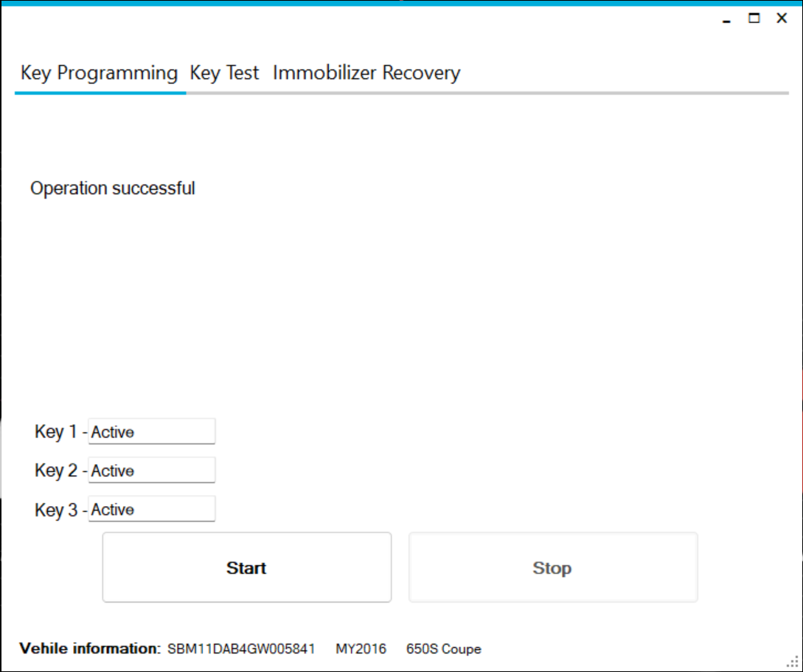The height and width of the screenshot is (672, 803).
Task: Select the Key 2 status field
Action: pos(151,470)
